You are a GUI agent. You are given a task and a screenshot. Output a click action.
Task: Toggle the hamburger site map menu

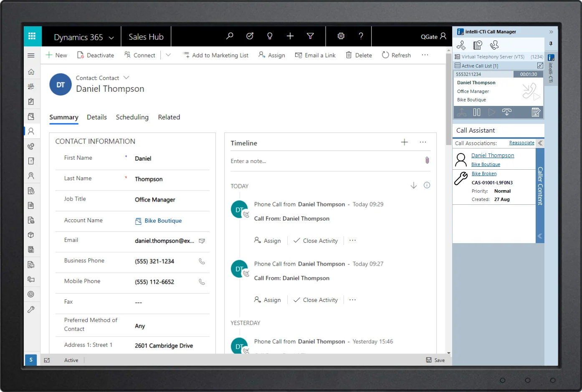[x=31, y=55]
